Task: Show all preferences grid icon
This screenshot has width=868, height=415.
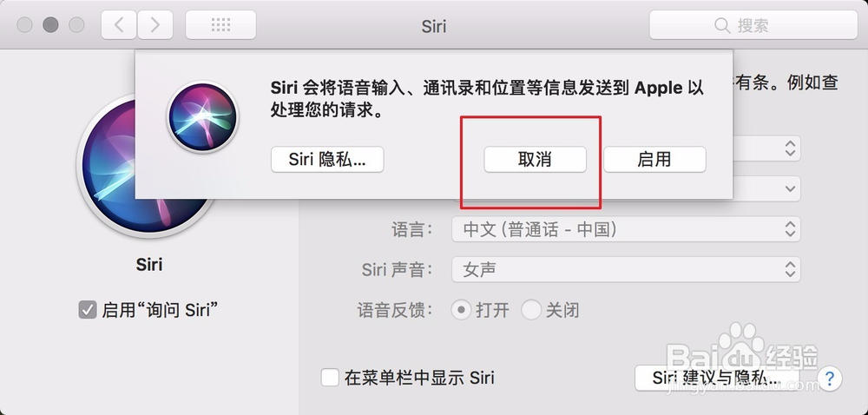Action: pos(220,25)
